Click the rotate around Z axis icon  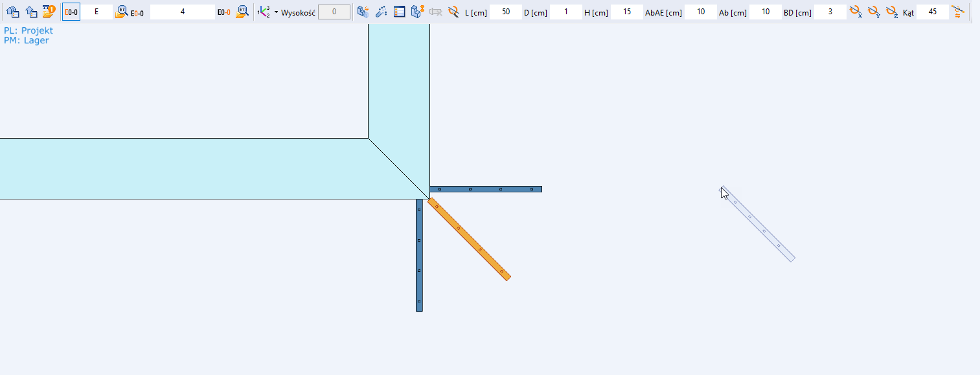[892, 12]
